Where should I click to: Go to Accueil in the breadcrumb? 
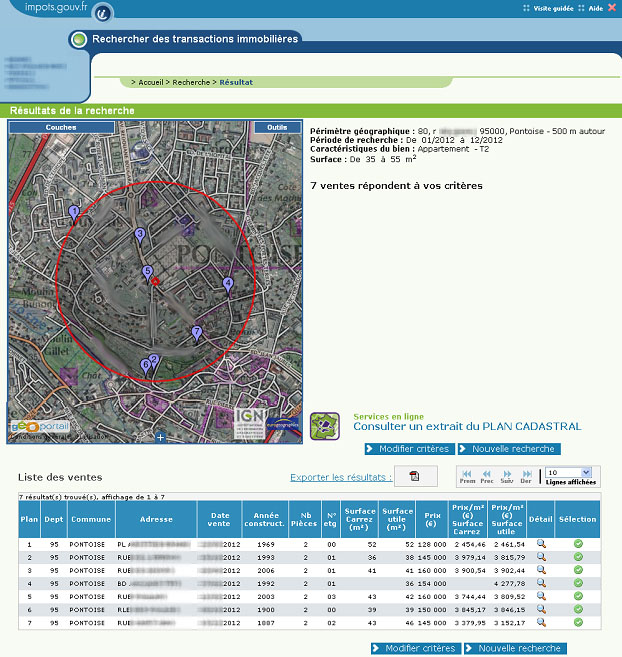click(150, 83)
